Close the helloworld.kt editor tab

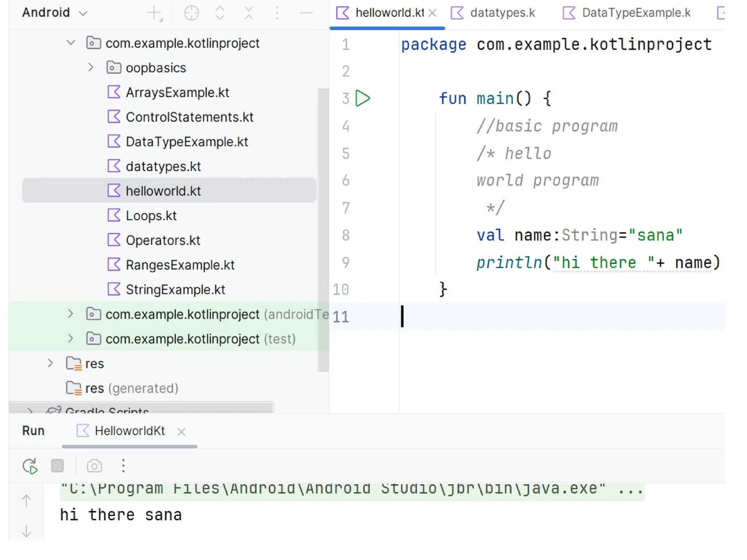pos(433,13)
